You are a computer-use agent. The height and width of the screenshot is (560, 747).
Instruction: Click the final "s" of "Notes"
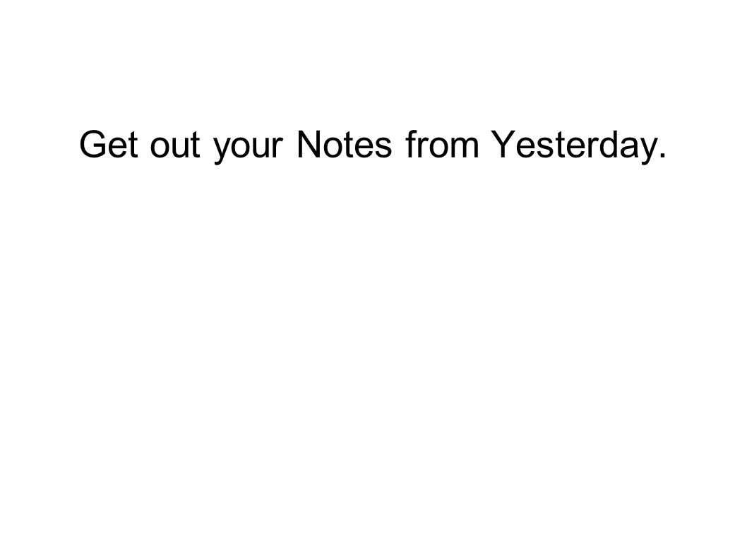click(x=382, y=148)
